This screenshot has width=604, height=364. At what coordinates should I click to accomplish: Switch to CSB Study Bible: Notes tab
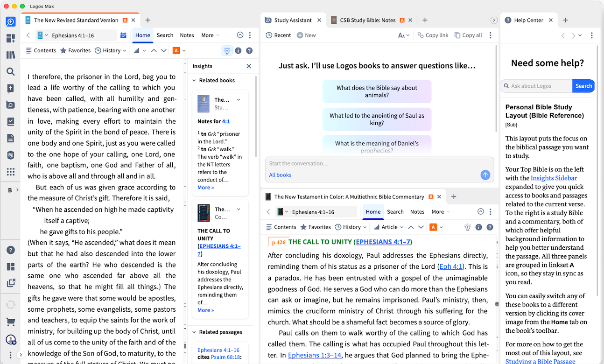click(367, 20)
